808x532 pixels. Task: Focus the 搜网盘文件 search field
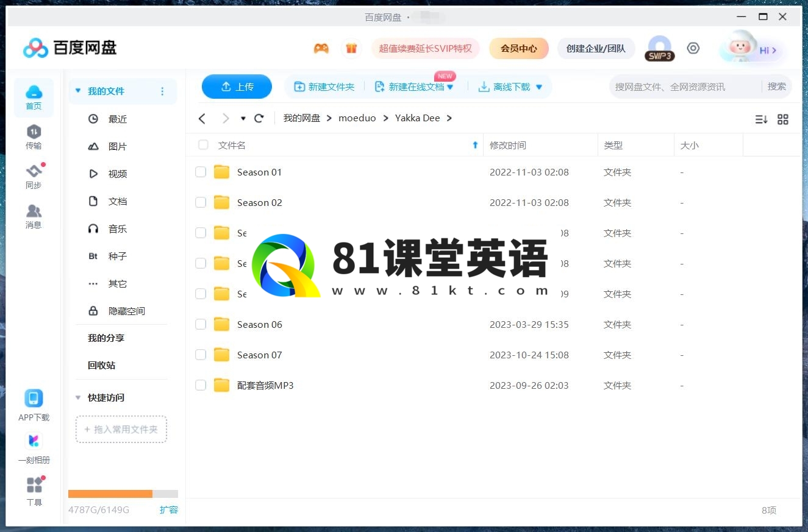tap(685, 87)
